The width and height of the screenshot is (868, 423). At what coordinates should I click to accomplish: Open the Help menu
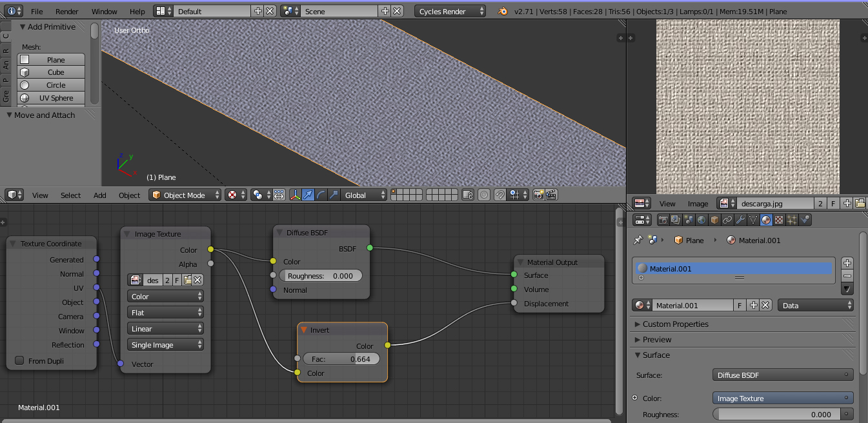click(137, 12)
